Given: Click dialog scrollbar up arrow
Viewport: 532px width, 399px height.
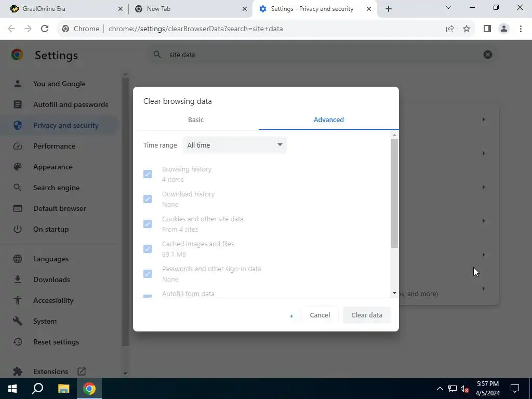Looking at the screenshot, I should [394, 135].
